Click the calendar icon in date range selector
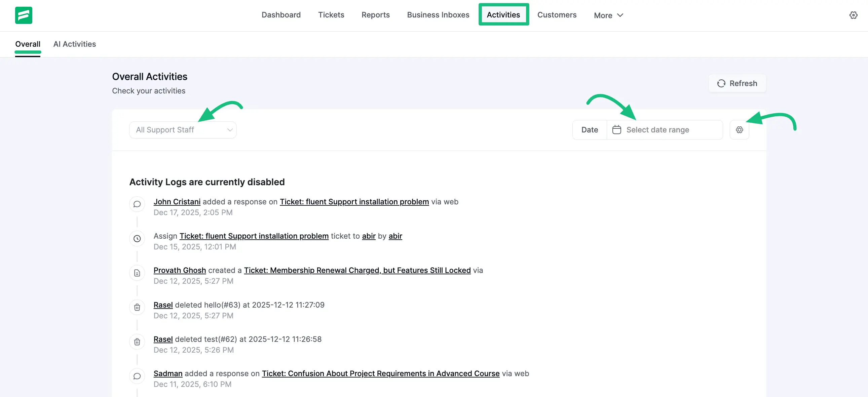This screenshot has height=397, width=868. click(x=617, y=129)
